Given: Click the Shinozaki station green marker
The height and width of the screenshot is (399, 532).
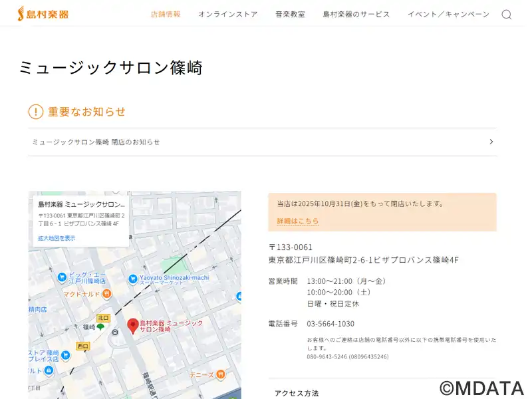Looking at the screenshot, I should tap(100, 327).
